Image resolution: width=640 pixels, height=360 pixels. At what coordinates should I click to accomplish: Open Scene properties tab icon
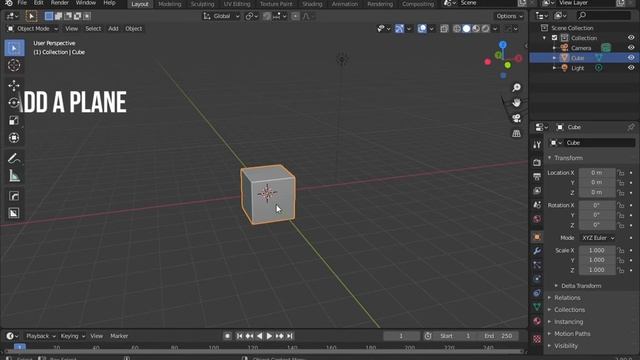pos(537,204)
